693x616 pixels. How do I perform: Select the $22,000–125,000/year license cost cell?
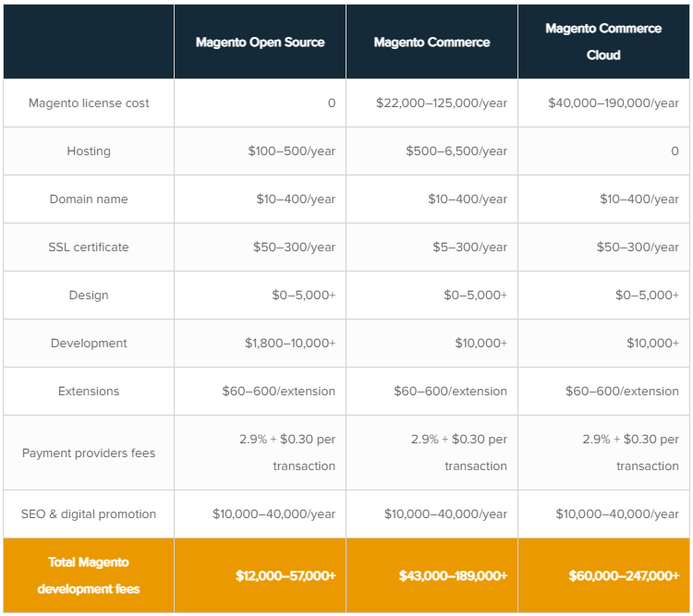pyautogui.click(x=442, y=103)
